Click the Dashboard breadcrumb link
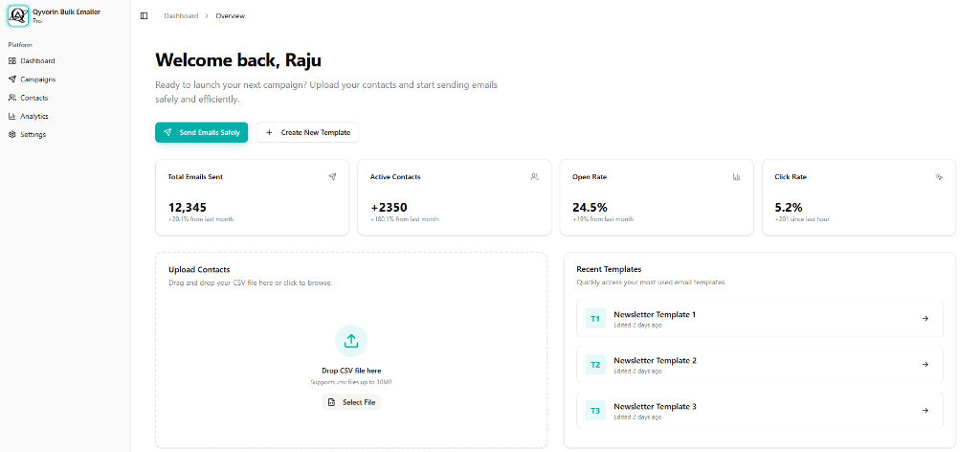This screenshot has height=452, width=980. point(181,15)
